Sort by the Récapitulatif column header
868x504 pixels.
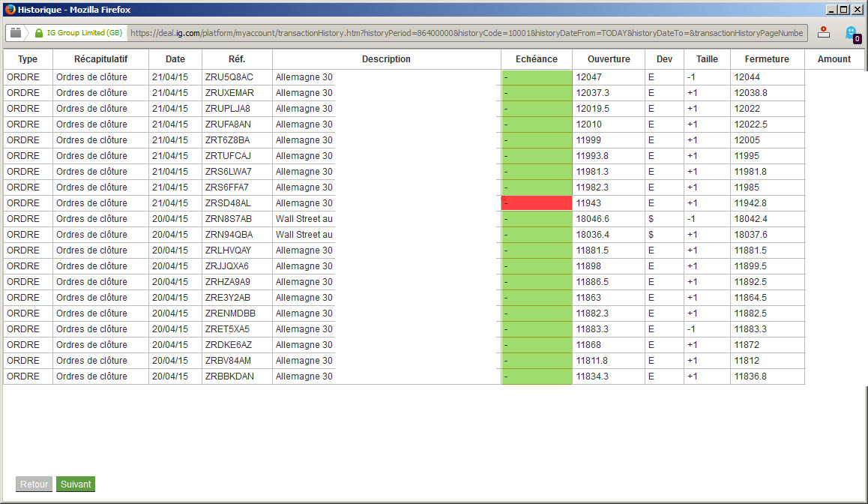click(x=100, y=59)
